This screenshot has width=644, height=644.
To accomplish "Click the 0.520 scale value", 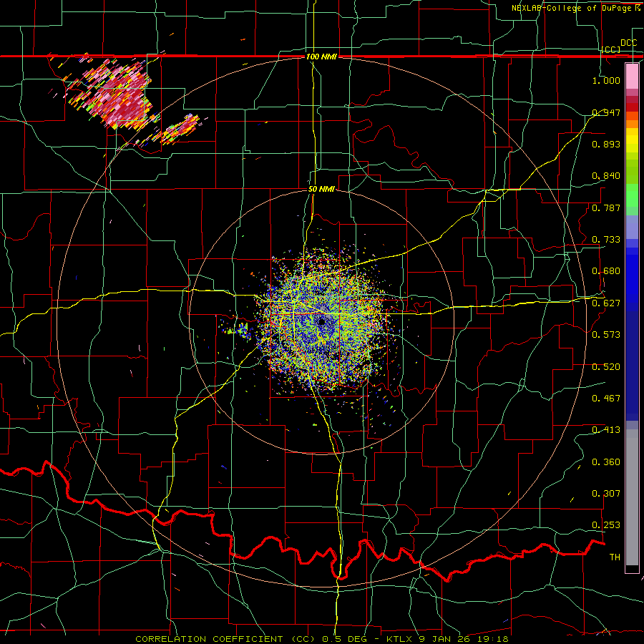I will click(606, 367).
